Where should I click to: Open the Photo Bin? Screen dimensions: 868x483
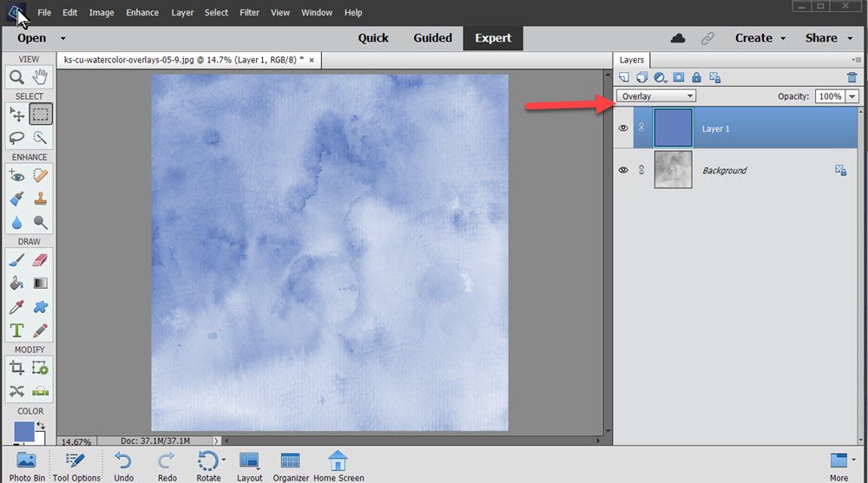point(27,467)
